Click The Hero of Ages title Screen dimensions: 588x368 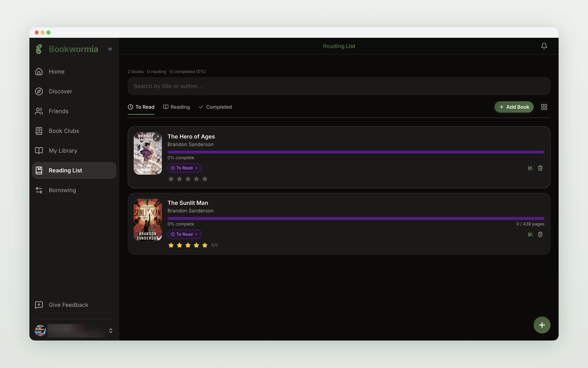click(x=191, y=137)
